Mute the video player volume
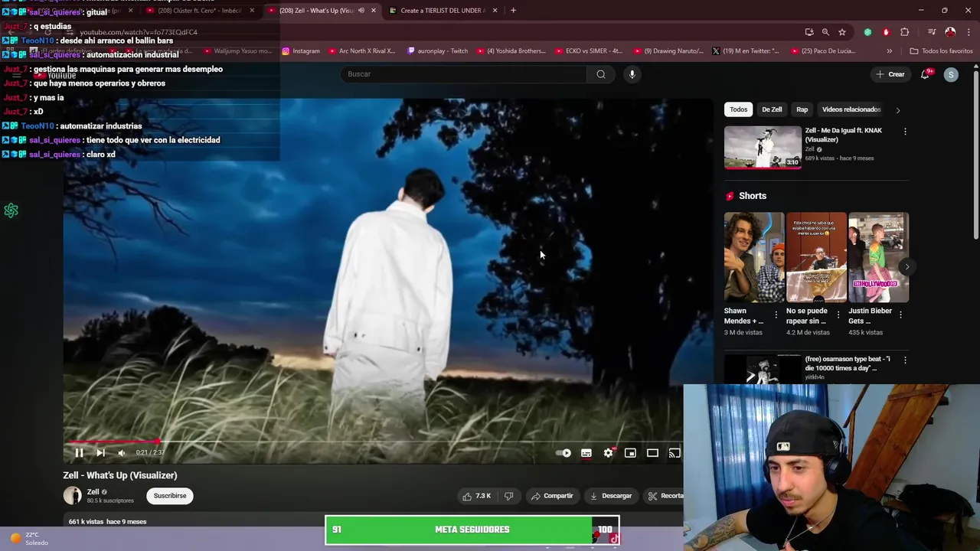 [x=122, y=453]
